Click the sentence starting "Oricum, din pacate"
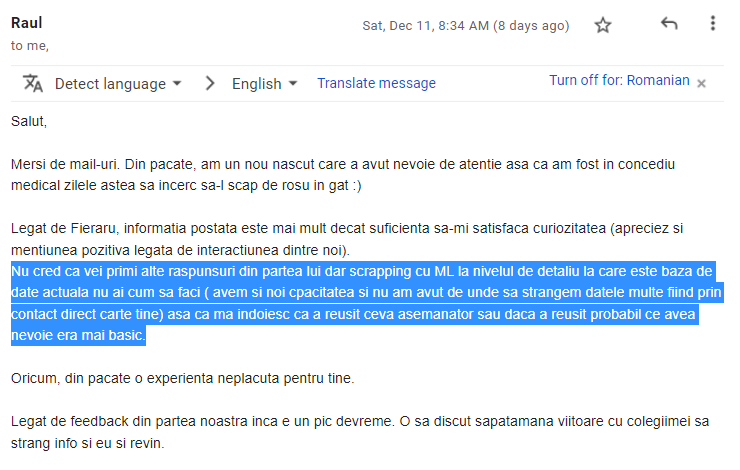Viewport: 740px width, 470px height. [x=182, y=378]
